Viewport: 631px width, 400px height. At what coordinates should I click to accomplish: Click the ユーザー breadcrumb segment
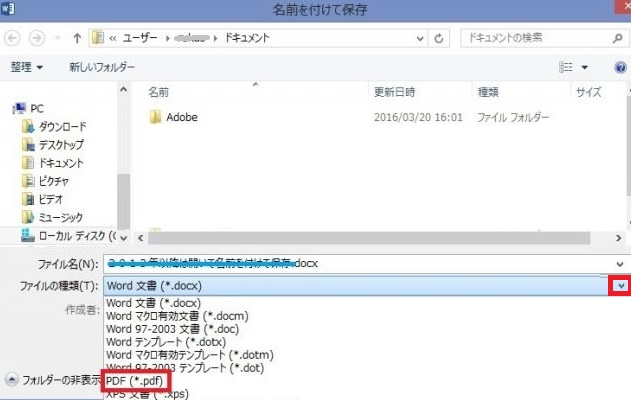click(x=140, y=38)
